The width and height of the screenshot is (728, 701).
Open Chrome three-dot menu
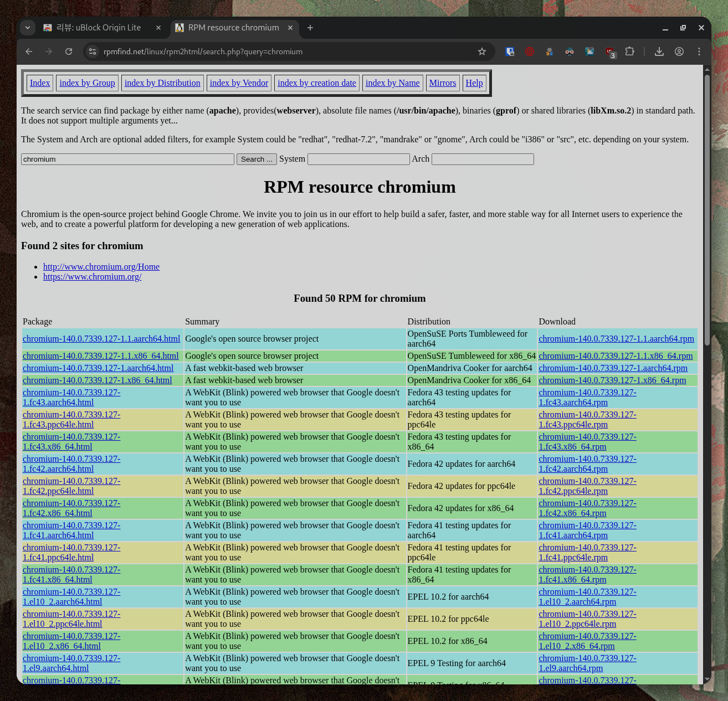coord(699,51)
